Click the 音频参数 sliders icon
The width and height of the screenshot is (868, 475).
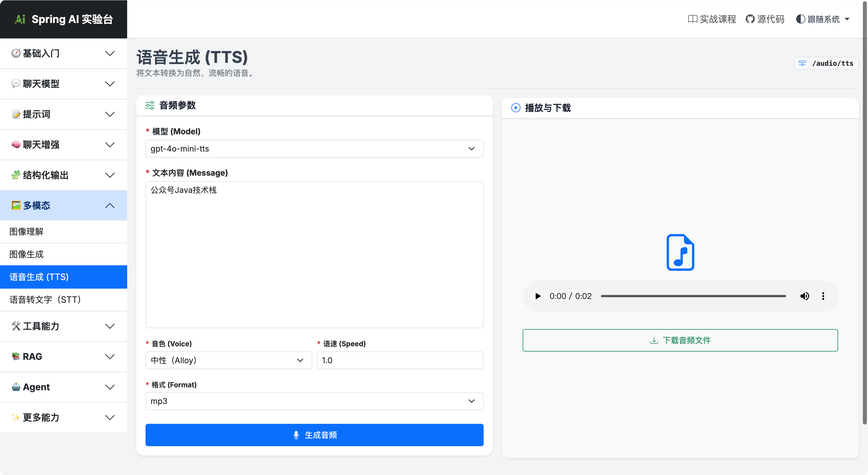150,105
